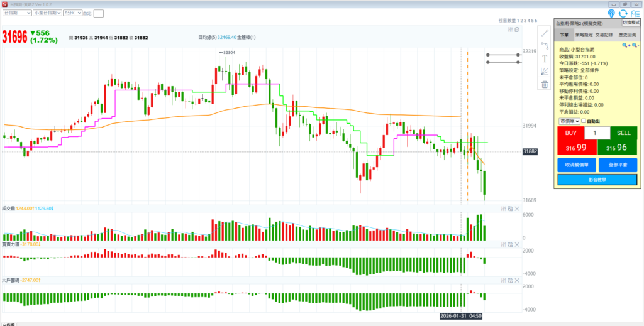Enable the 自動出 checkbox
Viewport: 644px width, 326px height.
coord(584,121)
